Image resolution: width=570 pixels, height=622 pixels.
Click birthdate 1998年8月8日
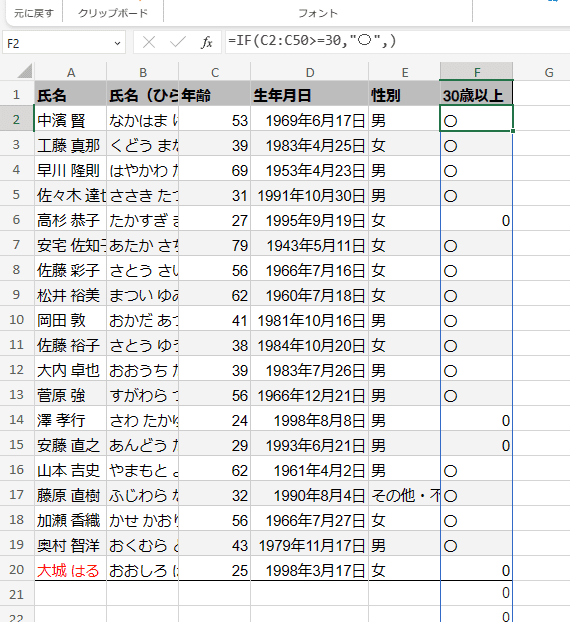point(310,419)
